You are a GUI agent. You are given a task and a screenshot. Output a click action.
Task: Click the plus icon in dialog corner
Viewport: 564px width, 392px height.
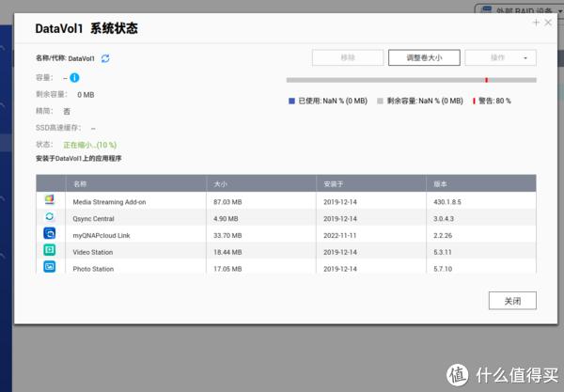click(x=536, y=23)
